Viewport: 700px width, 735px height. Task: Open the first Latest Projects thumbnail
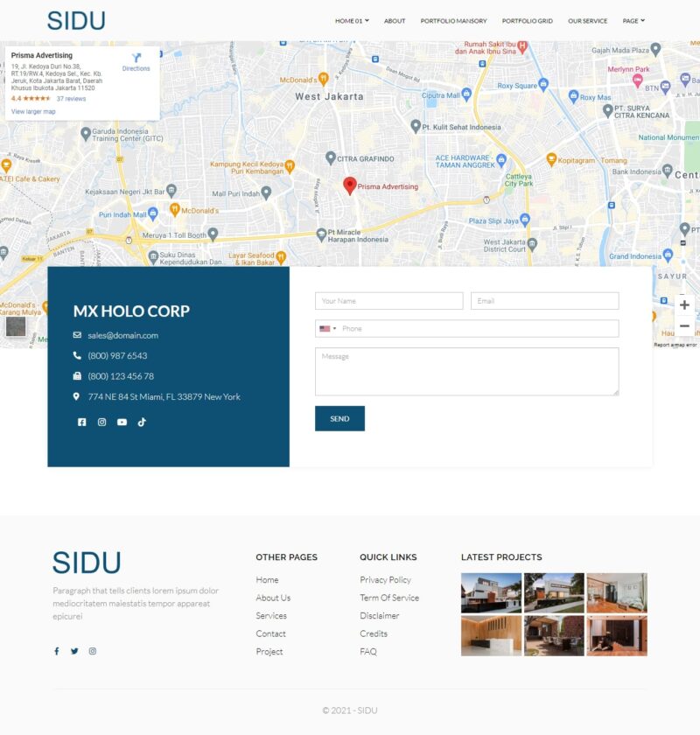(x=491, y=592)
